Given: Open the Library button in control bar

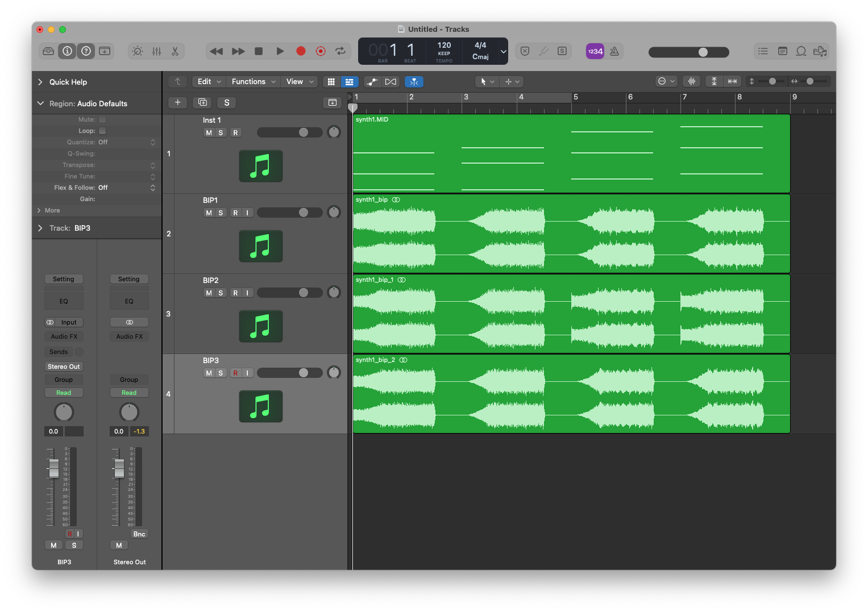Looking at the screenshot, I should (48, 51).
